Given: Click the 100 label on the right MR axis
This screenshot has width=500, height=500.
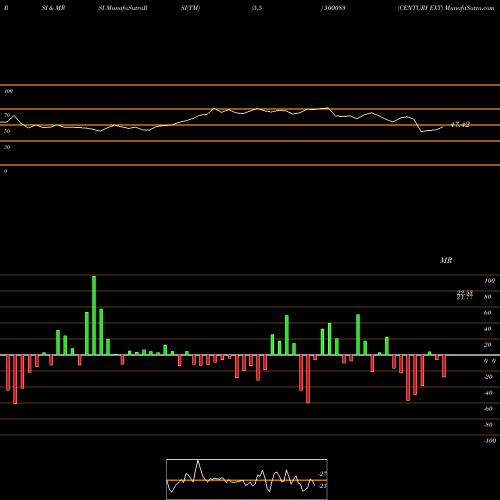Looking at the screenshot, I should [489, 281].
